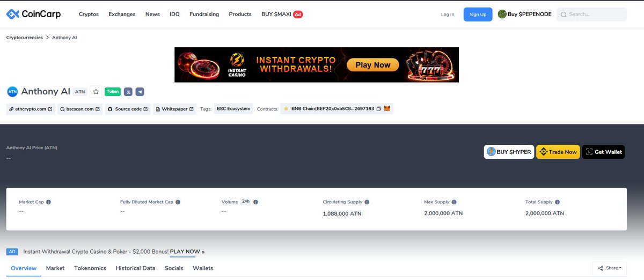Click Buy $PEPENODE link

pos(524,14)
